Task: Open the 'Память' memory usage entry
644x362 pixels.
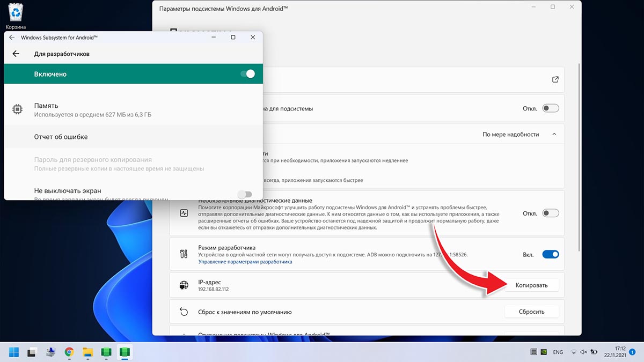Action: pos(133,109)
